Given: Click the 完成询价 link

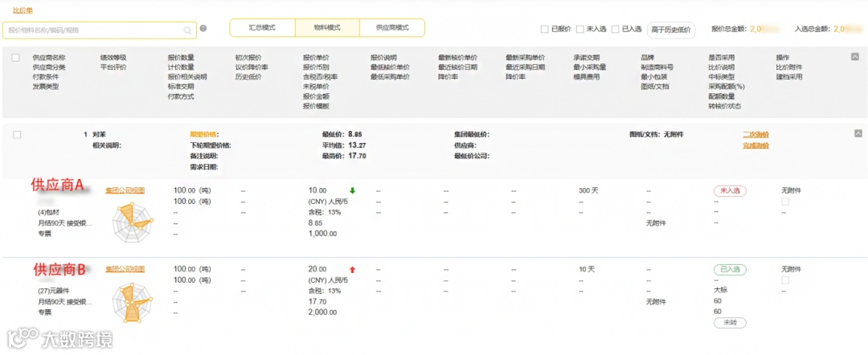Looking at the screenshot, I should tap(755, 146).
